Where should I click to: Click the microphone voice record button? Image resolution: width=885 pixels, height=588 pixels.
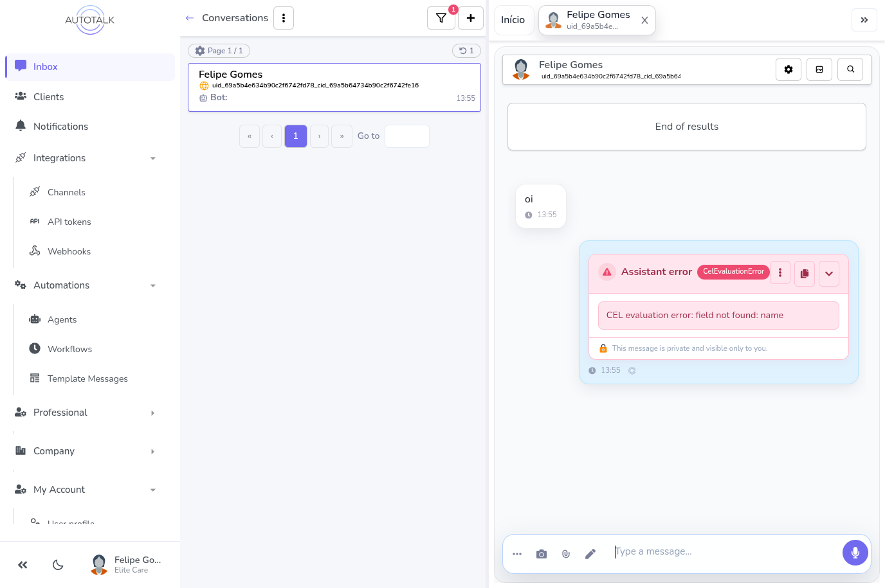[x=855, y=552]
